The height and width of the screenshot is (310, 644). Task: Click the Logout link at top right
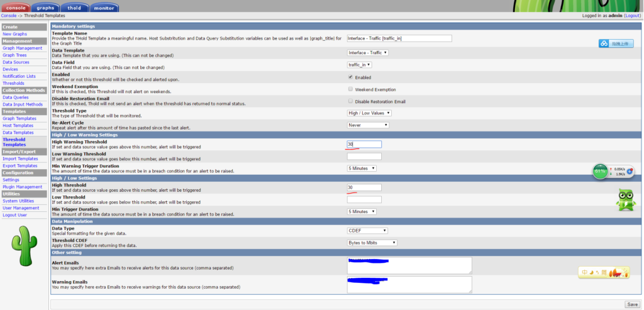tap(632, 15)
